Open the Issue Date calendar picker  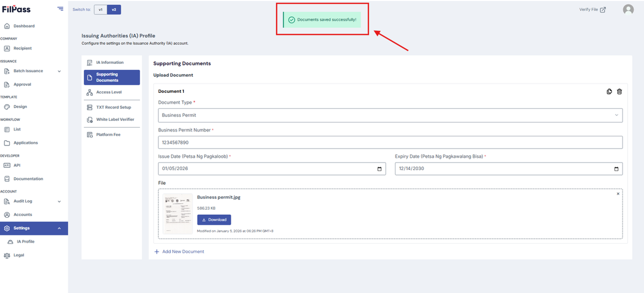click(x=379, y=169)
